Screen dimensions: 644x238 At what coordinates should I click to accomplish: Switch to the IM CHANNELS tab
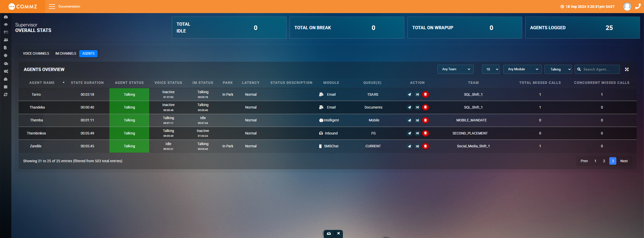coord(65,53)
